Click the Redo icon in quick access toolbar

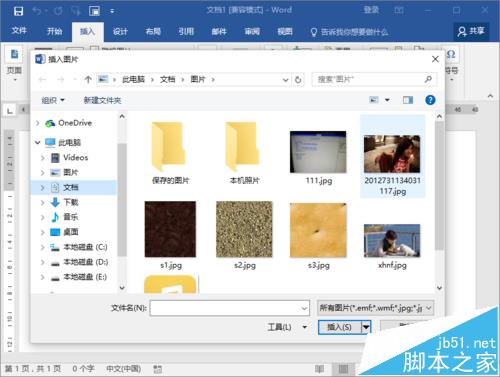click(x=58, y=11)
